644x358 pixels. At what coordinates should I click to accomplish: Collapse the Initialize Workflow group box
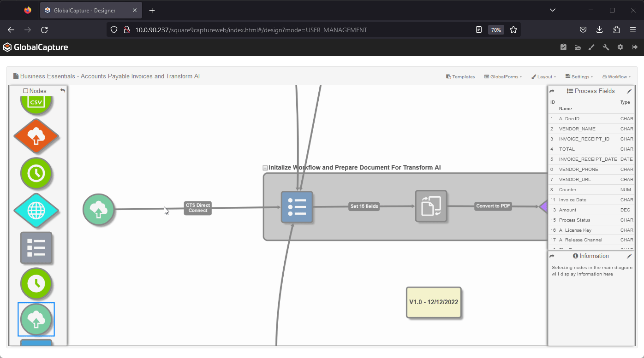pyautogui.click(x=265, y=168)
